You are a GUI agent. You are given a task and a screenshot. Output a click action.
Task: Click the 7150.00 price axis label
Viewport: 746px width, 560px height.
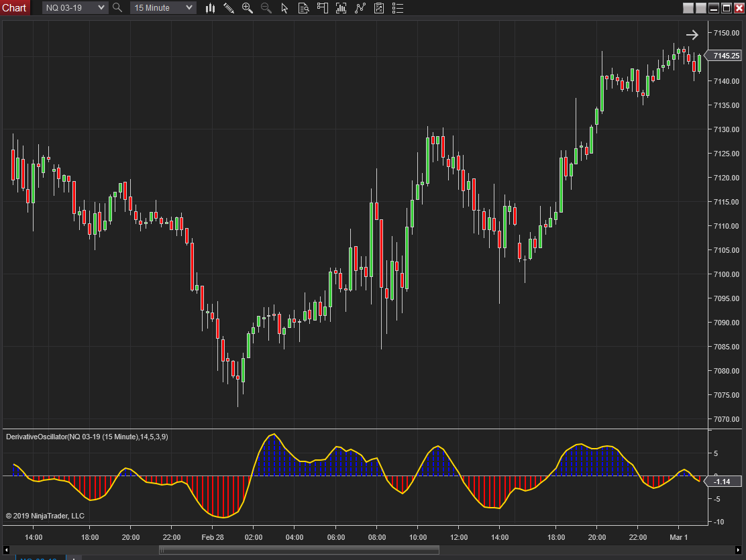[x=727, y=33]
